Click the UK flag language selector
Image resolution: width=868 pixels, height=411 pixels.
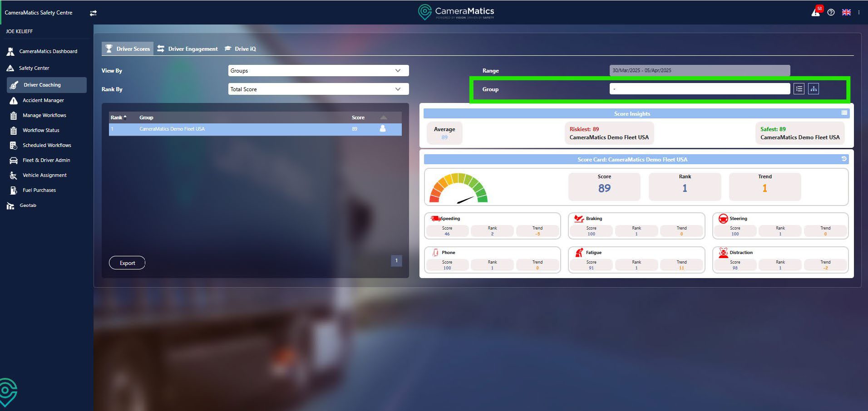[846, 12]
